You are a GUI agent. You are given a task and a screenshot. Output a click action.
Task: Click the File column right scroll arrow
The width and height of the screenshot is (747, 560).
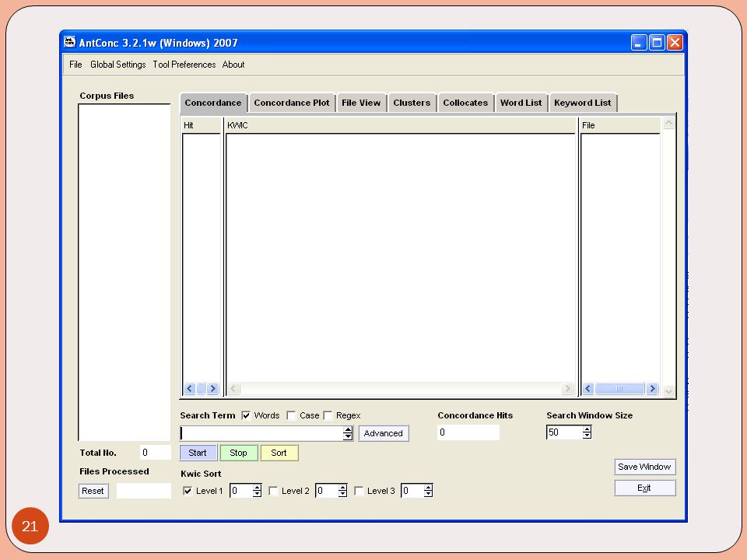652,389
